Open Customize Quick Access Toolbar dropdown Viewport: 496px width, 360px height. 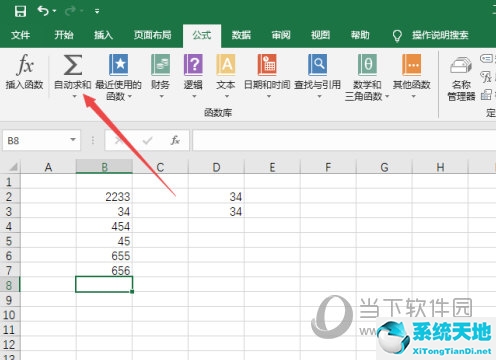[97, 11]
